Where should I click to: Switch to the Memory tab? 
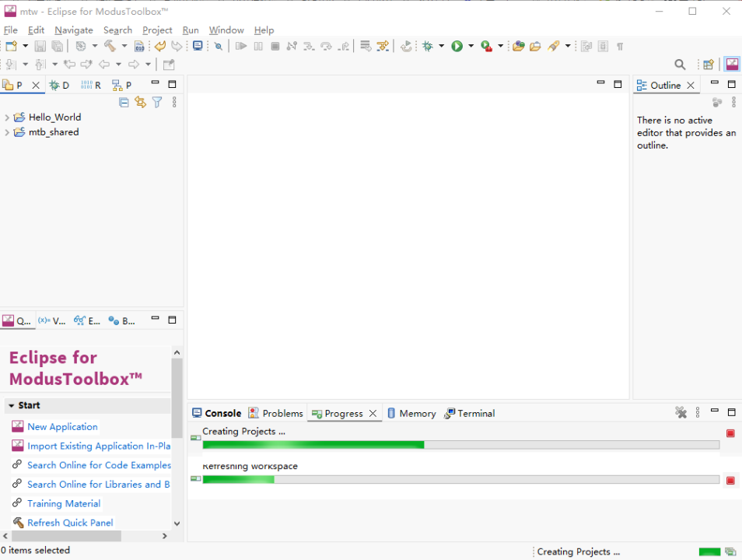tap(411, 413)
